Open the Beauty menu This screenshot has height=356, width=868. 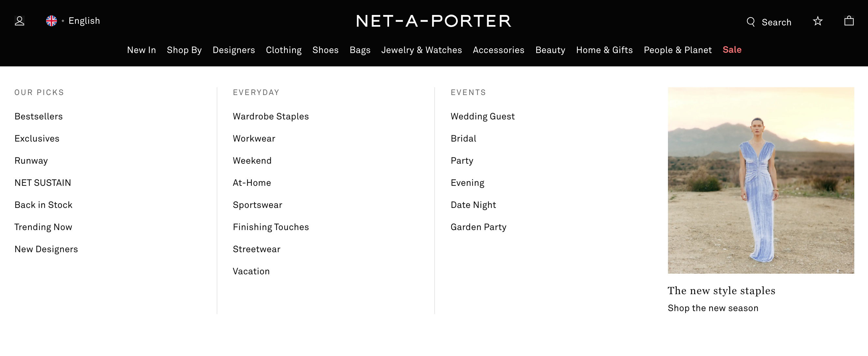coord(550,50)
